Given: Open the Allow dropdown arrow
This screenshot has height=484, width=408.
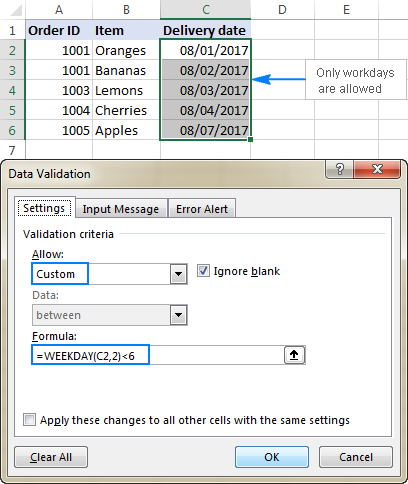Looking at the screenshot, I should click(178, 274).
